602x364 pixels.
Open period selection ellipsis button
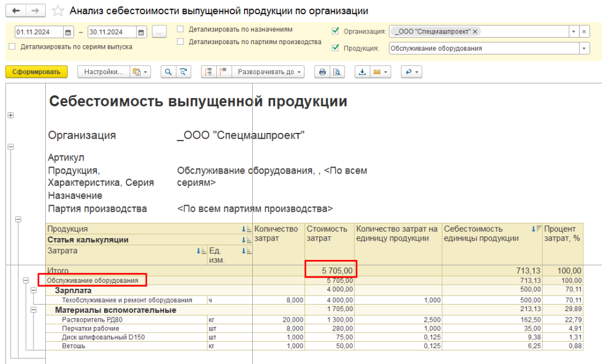pos(159,32)
